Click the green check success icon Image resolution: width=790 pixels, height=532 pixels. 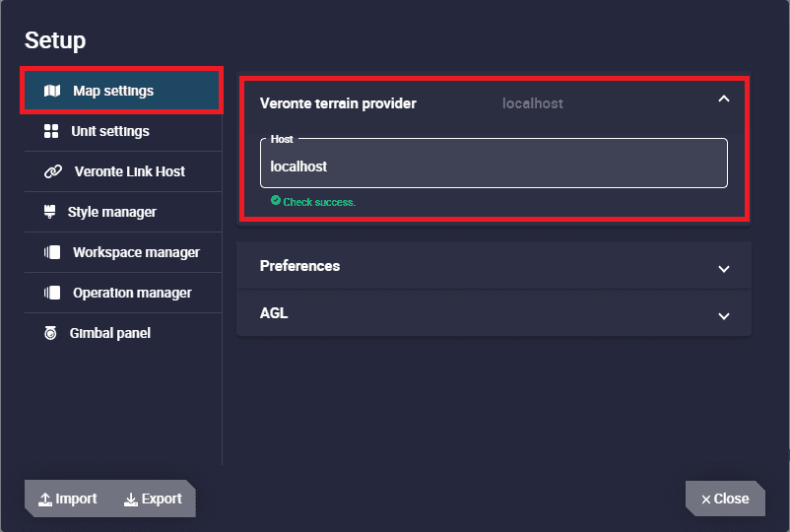point(276,201)
